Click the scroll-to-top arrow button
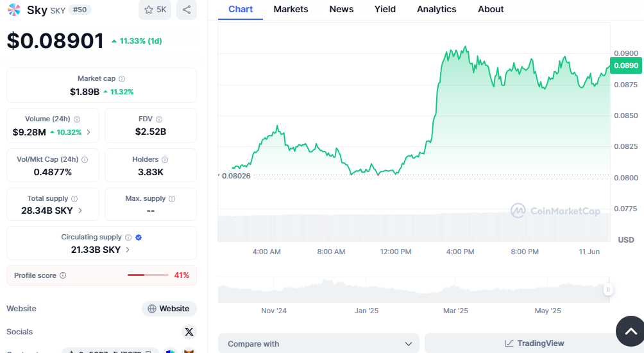Viewport: 644px width, 353px height. (631, 331)
